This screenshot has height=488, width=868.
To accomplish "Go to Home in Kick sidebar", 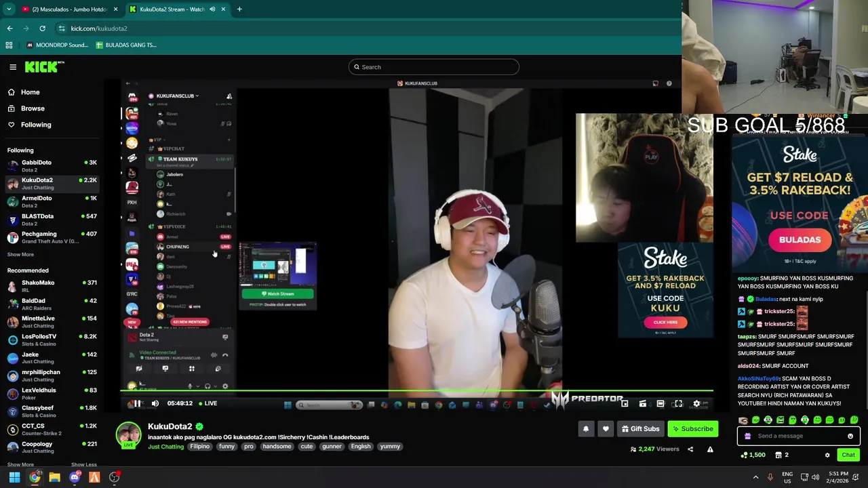I will pyautogui.click(x=30, y=92).
